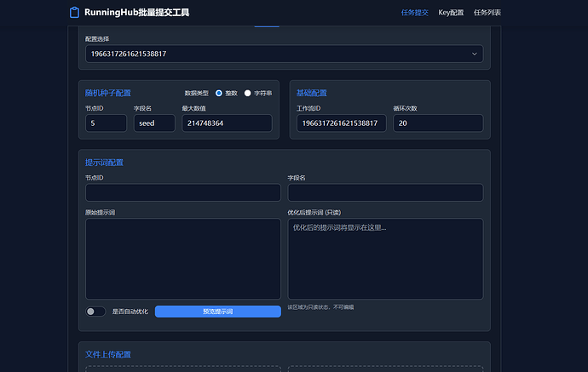The width and height of the screenshot is (588, 372).
Task: Click the 数据类型 label
Action: tap(197, 94)
